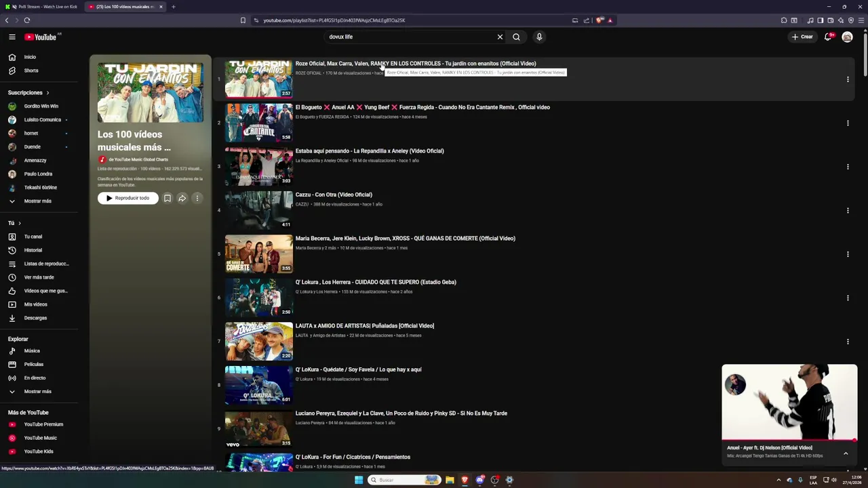
Task: Click the Tu jardín con enanitos playlist cover
Action: (151, 92)
